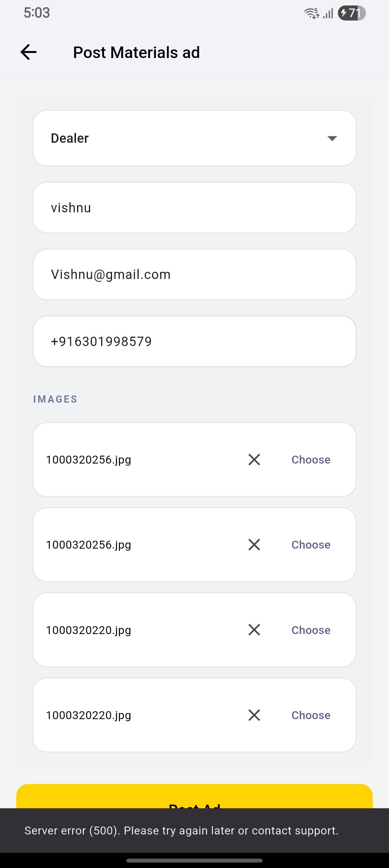Remove the last 1000320220.jpg image

point(254,715)
